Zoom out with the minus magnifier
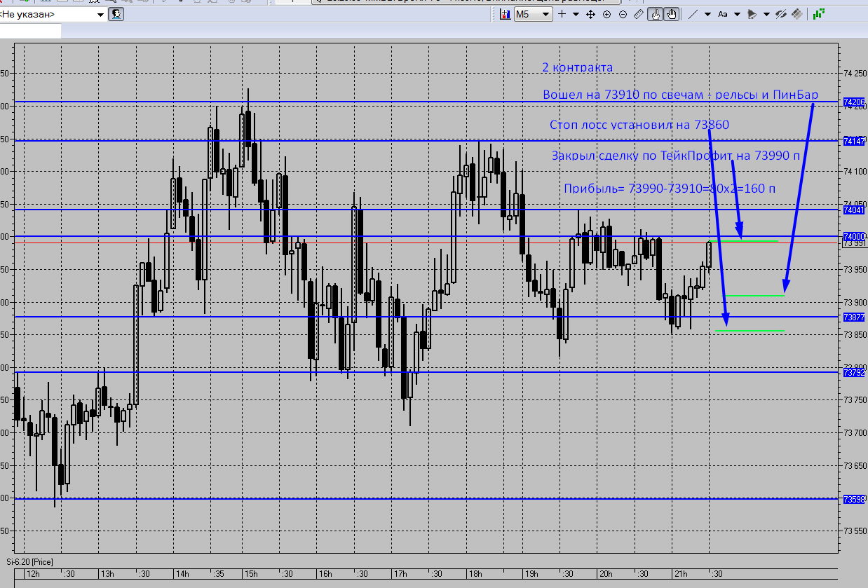This screenshot has height=588, width=868. (623, 14)
